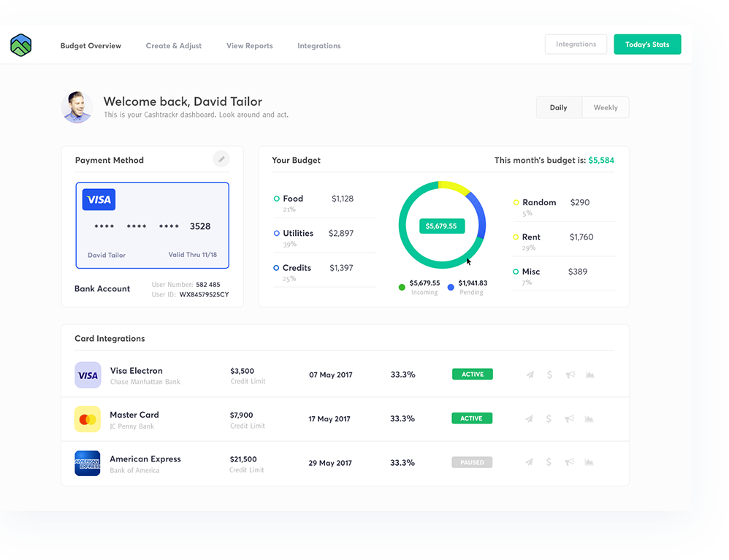
Task: Click the megaphone icon in American Express row
Action: 570,462
